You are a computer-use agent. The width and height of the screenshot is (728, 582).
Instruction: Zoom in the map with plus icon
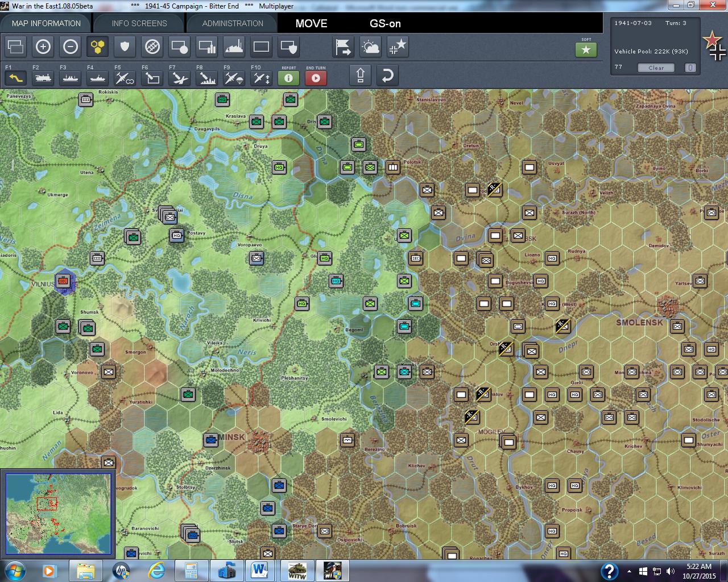pos(43,47)
